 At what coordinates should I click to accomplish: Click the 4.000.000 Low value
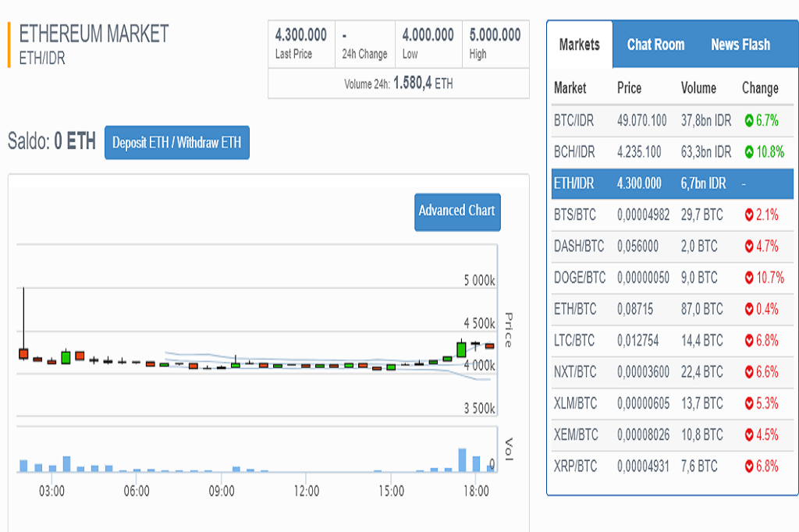[x=428, y=35]
